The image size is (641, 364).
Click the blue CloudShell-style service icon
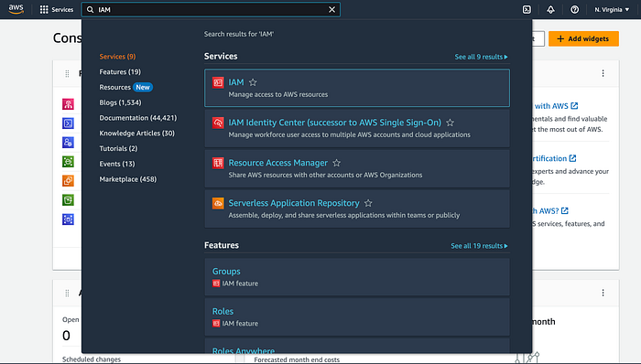(68, 123)
